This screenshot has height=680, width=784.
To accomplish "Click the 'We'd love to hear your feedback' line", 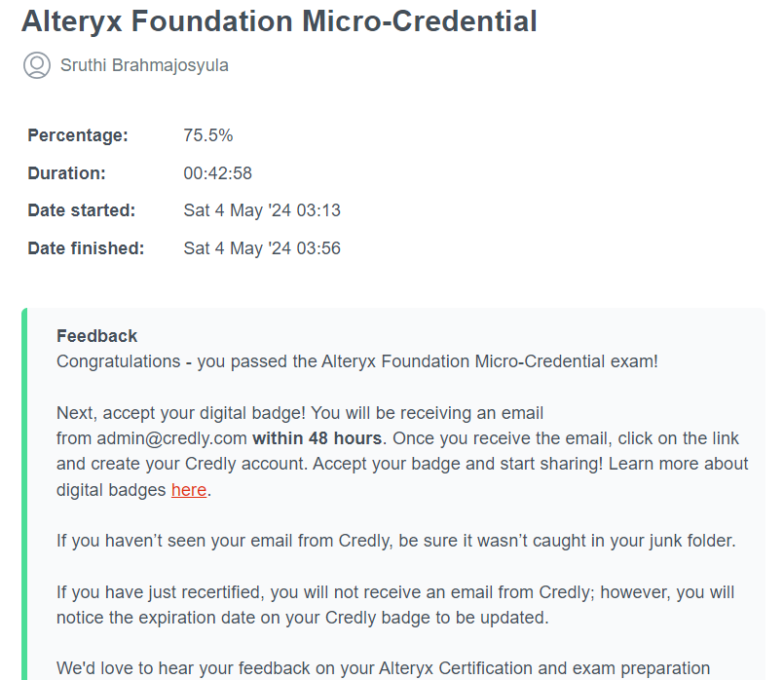I will pos(383,668).
